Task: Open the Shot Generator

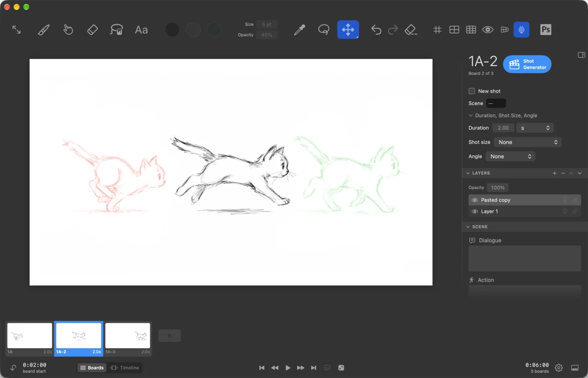Action: coord(527,64)
